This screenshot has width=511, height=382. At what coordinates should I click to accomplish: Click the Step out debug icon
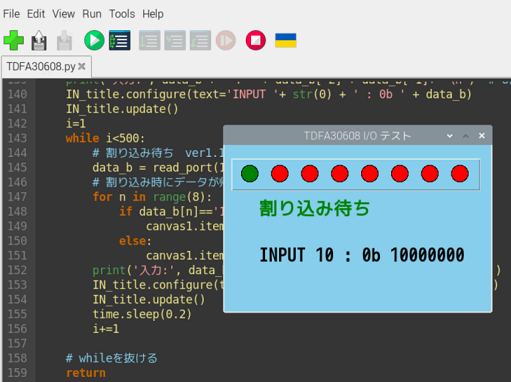click(200, 40)
